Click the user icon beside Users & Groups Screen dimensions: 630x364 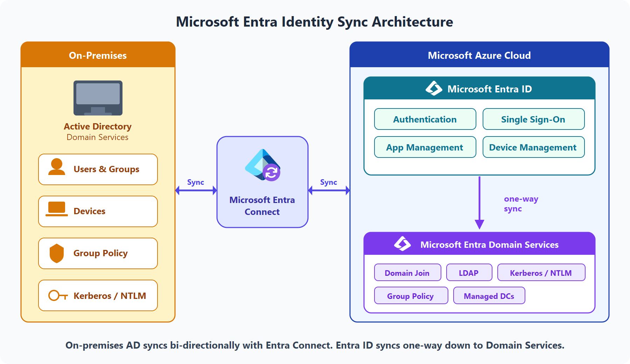click(57, 167)
